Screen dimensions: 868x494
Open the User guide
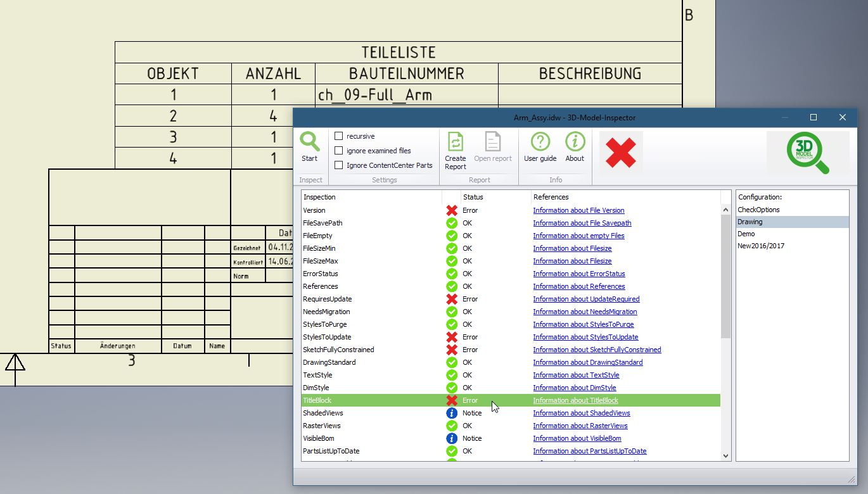tap(540, 142)
